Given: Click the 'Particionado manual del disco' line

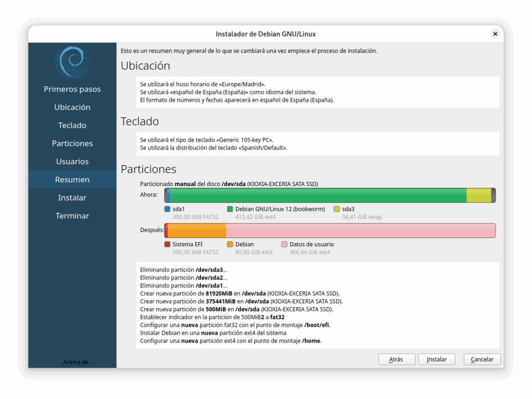Looking at the screenshot, I should pyautogui.click(x=229, y=184).
